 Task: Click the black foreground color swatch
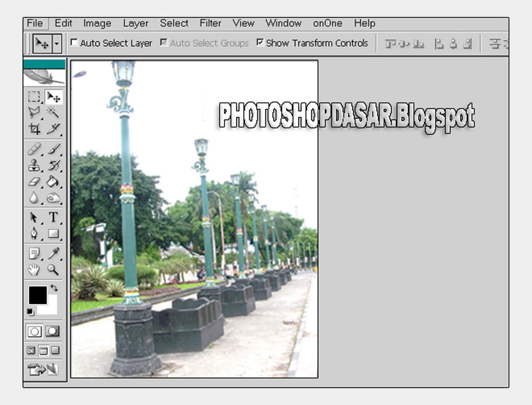(38, 295)
